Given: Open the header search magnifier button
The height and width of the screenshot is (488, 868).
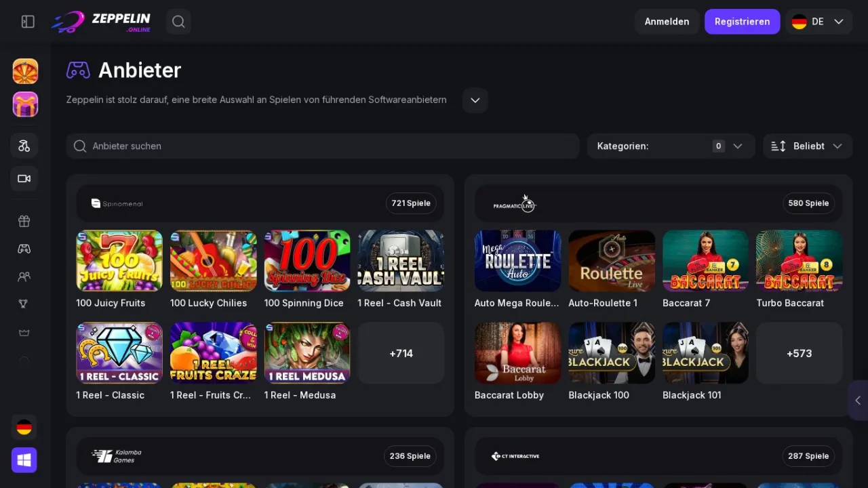Looking at the screenshot, I should (x=178, y=22).
